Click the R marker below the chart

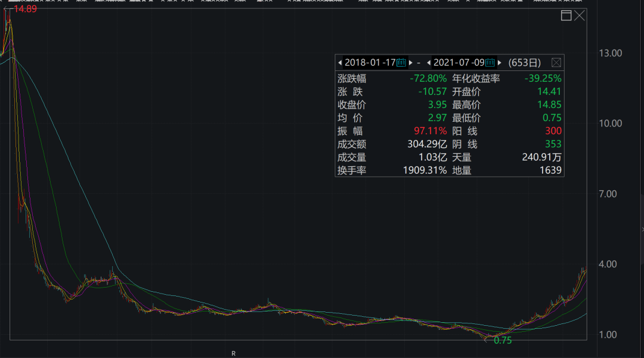233,353
